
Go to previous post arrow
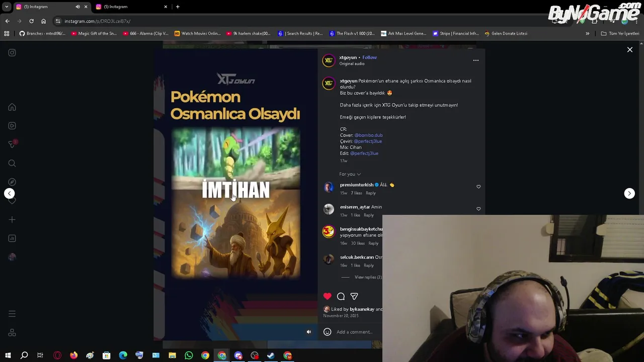pos(10,194)
